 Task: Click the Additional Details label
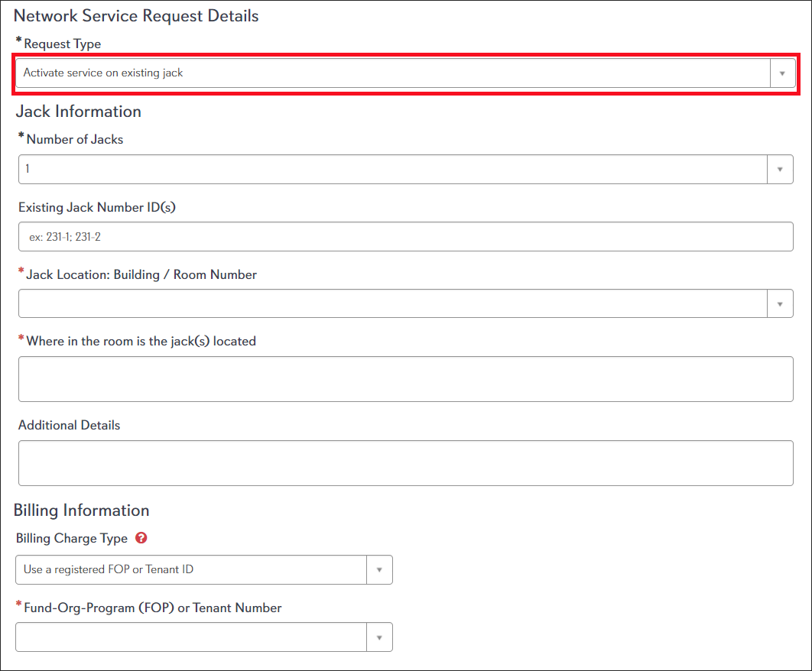point(69,425)
